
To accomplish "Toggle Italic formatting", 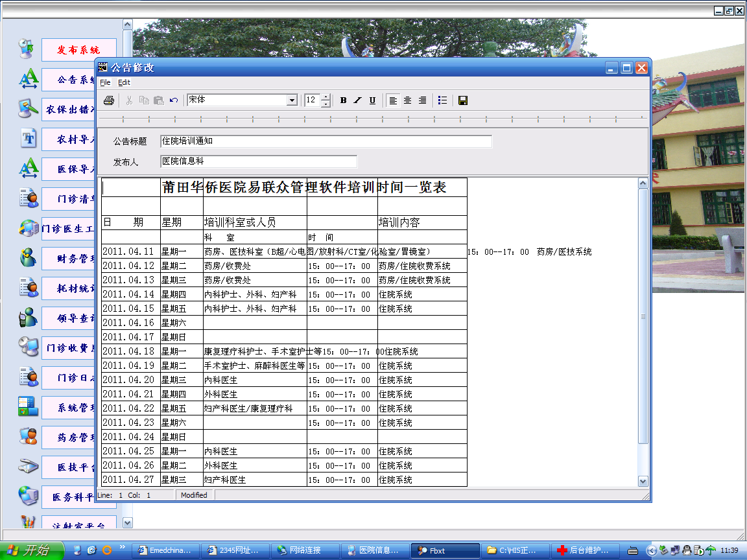I will coord(358,100).
